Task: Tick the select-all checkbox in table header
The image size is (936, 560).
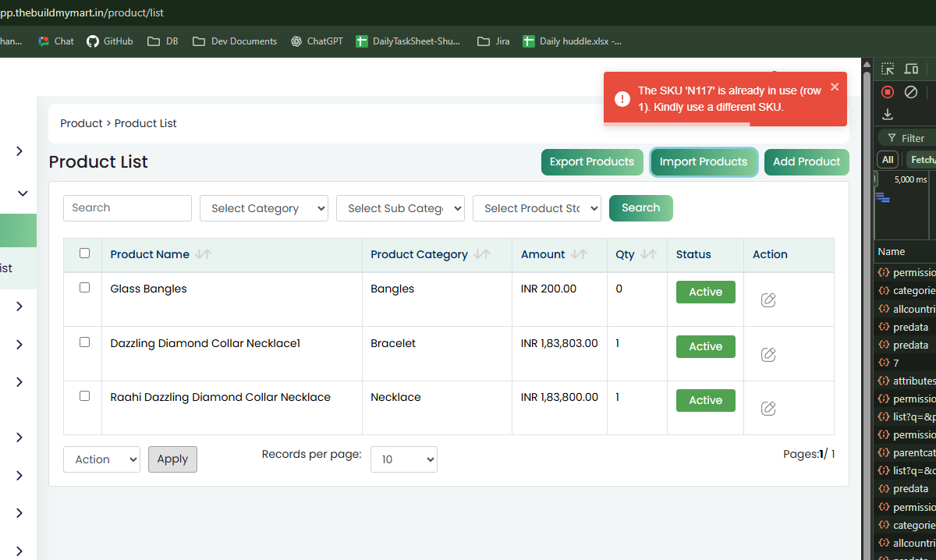Action: 85,253
